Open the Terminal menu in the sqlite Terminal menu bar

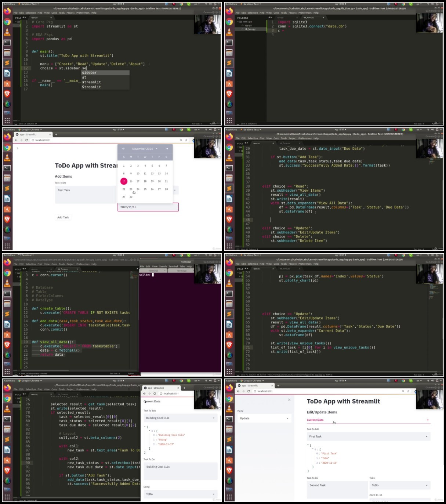click(x=173, y=266)
